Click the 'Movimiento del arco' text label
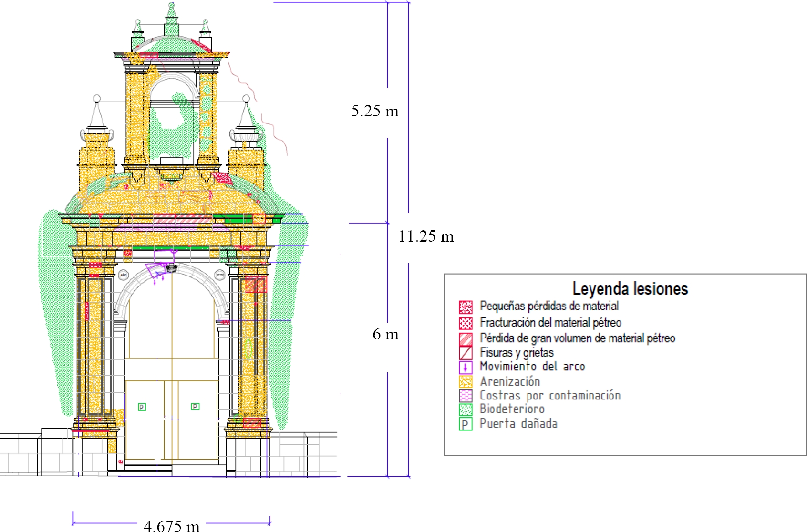 click(532, 367)
